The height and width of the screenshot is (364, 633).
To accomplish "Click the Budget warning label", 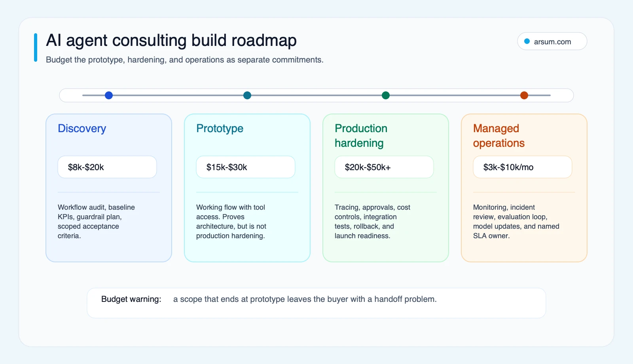I will point(131,299).
